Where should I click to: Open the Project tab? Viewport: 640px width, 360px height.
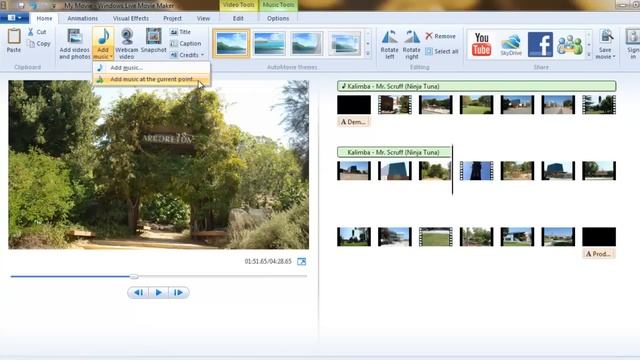point(172,18)
